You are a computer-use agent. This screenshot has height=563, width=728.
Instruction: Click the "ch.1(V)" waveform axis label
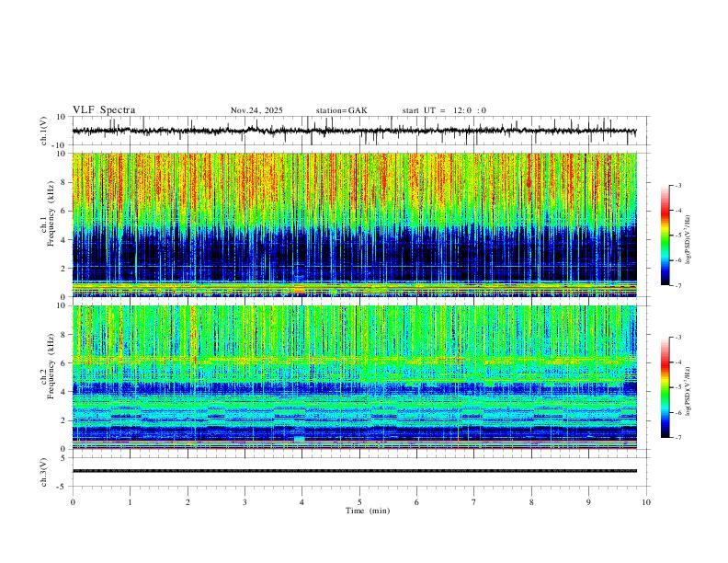click(x=44, y=131)
